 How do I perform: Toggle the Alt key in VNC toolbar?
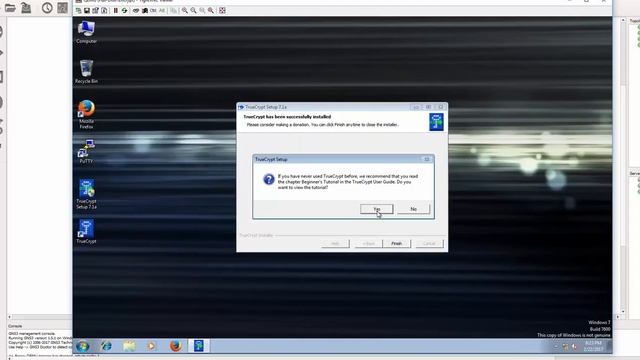pos(162,11)
